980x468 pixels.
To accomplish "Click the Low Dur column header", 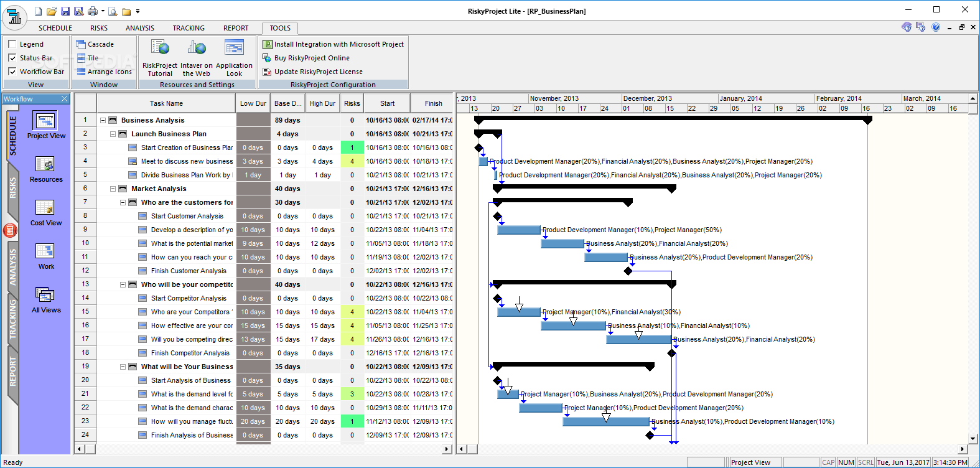I will 253,103.
